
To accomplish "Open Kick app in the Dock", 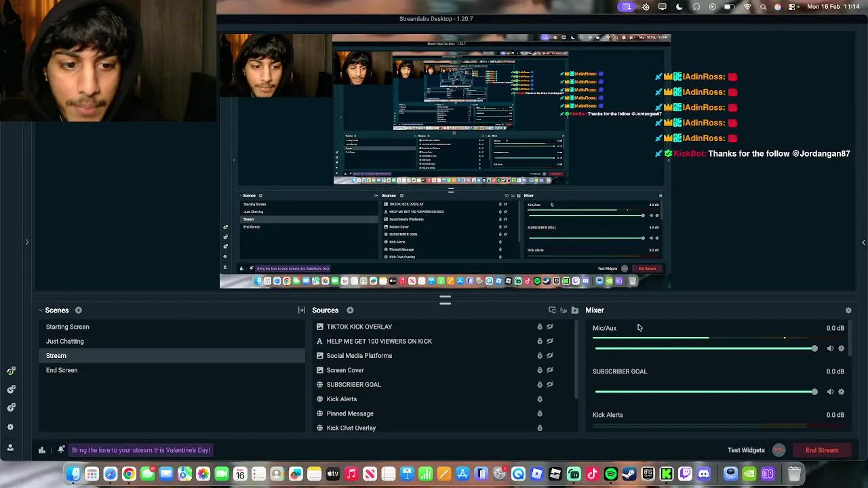I will click(666, 474).
